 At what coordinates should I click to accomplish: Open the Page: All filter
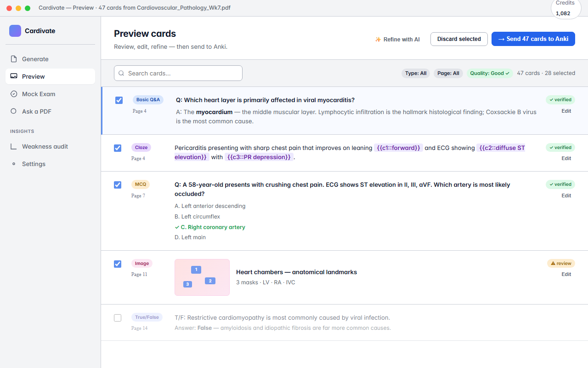pyautogui.click(x=448, y=73)
